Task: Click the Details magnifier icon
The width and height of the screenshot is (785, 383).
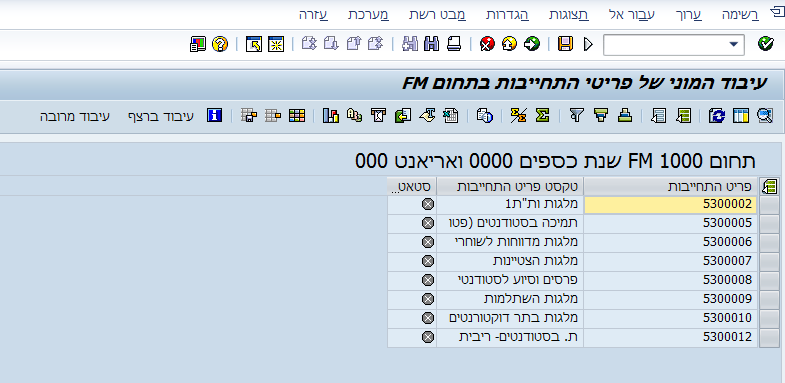Action: [x=765, y=116]
